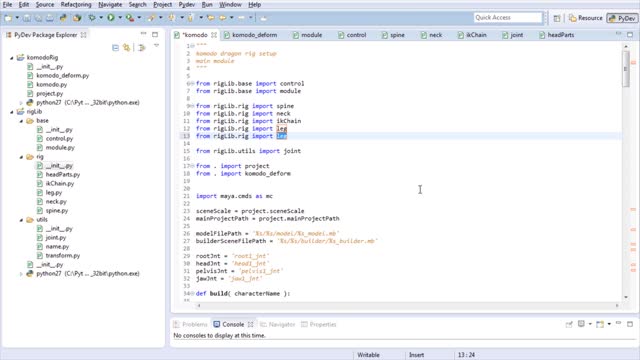
Task: Fold the def build function at line 34
Action: (192, 293)
